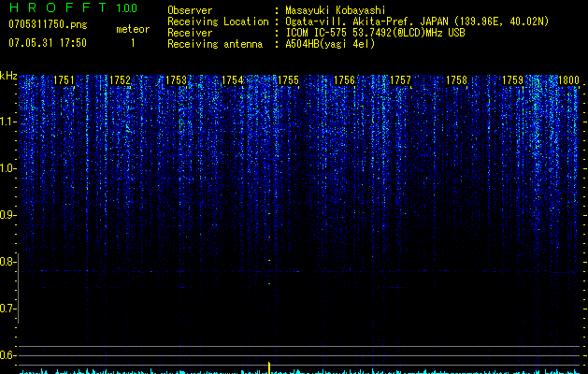Click the Observer field label
588x374 pixels.
pos(190,10)
